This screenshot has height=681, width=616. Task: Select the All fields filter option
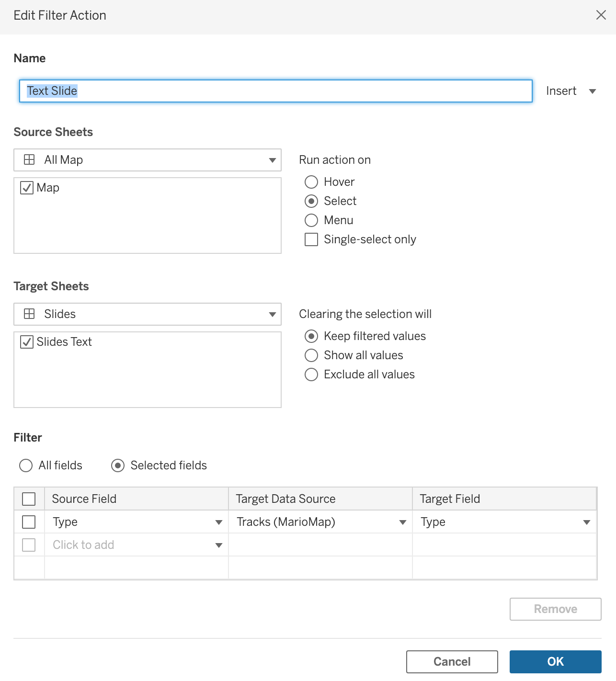(x=26, y=465)
